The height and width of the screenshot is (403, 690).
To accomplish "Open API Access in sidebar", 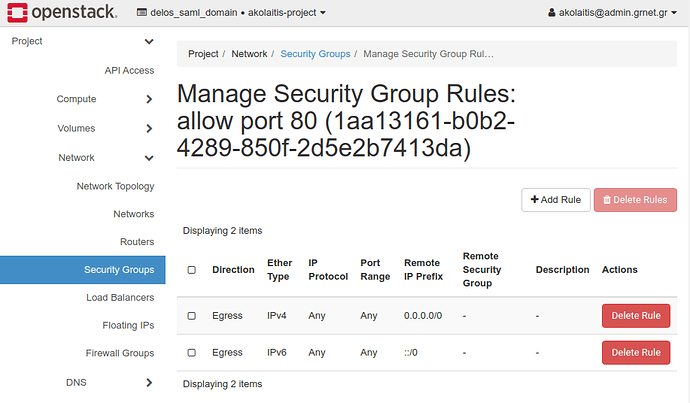I will pyautogui.click(x=129, y=70).
